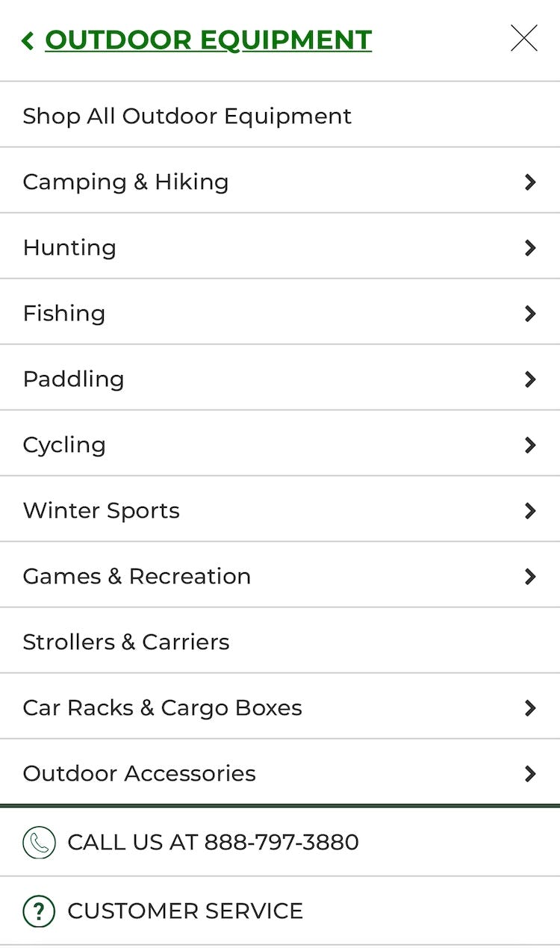Tap Call Us at 888-797-3880 link
Screen dimensions: 560x948
213,843
